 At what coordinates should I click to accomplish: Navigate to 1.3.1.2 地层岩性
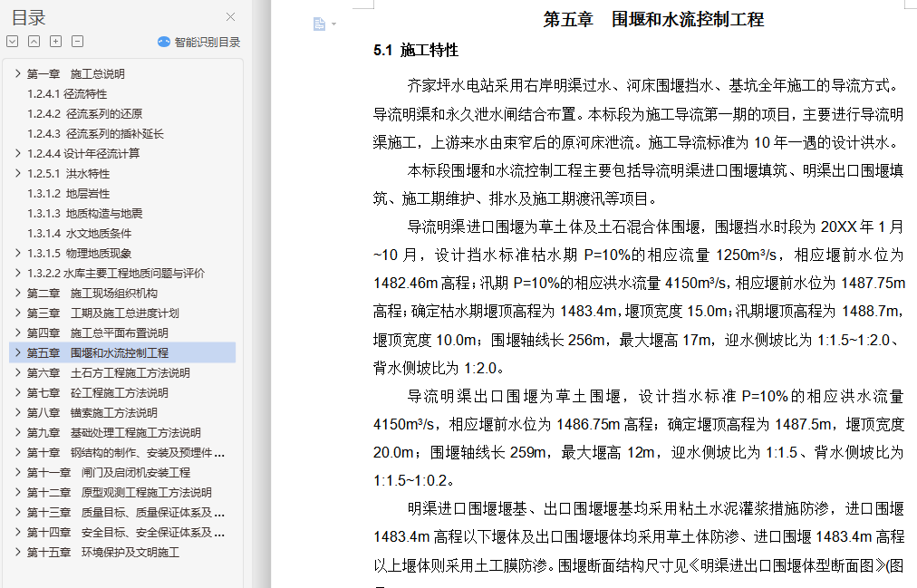(69, 193)
